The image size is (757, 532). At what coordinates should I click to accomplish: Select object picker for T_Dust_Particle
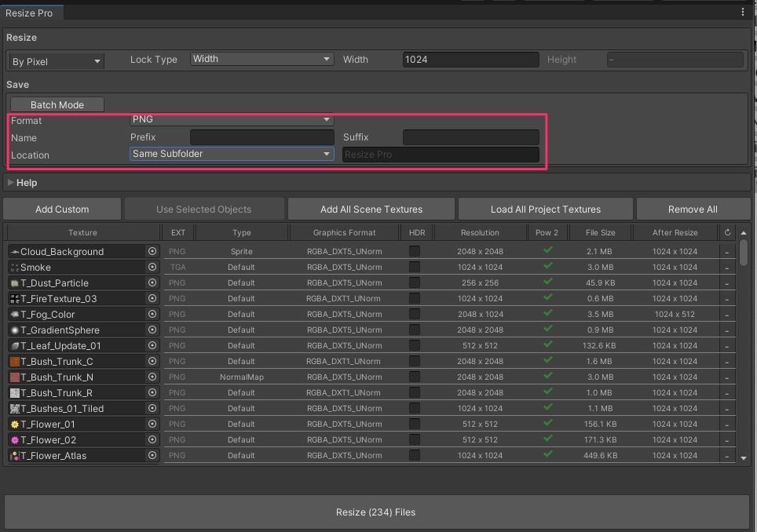pos(152,282)
